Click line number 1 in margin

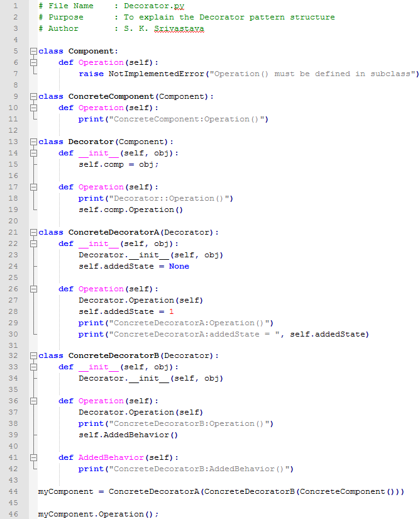point(16,6)
